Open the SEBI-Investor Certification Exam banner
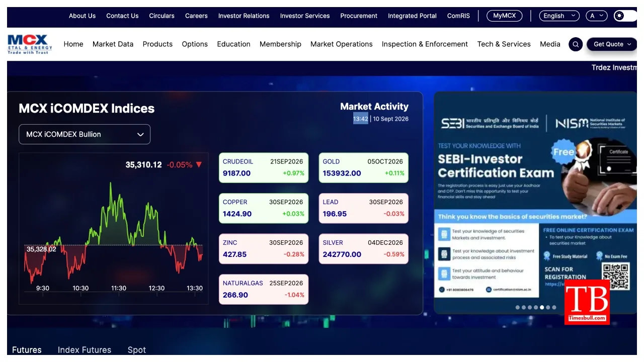Screen dimensions: 644x362 (x=535, y=203)
